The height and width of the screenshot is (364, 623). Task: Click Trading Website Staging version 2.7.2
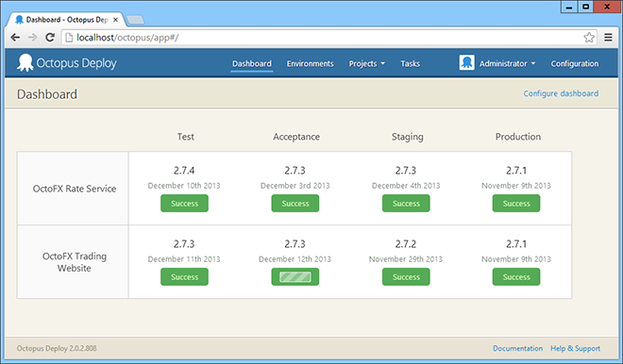click(406, 243)
